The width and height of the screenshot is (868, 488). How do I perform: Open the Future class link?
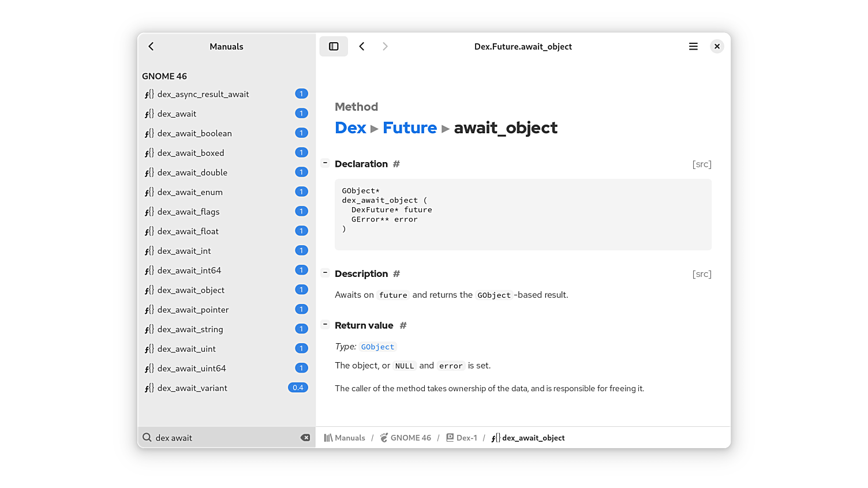point(410,127)
